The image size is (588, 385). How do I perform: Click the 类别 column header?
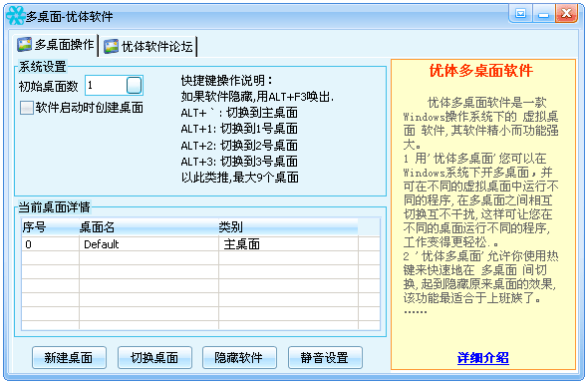click(288, 226)
